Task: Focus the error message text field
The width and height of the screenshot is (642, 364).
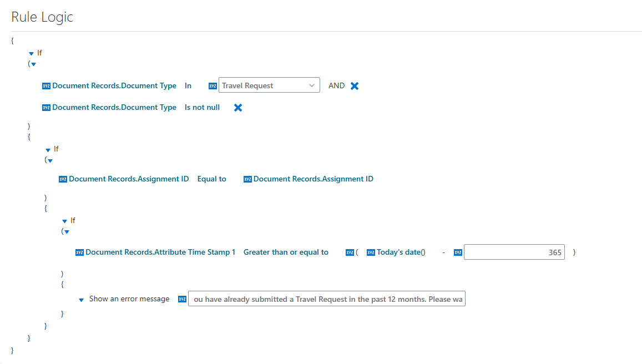Action: point(327,299)
